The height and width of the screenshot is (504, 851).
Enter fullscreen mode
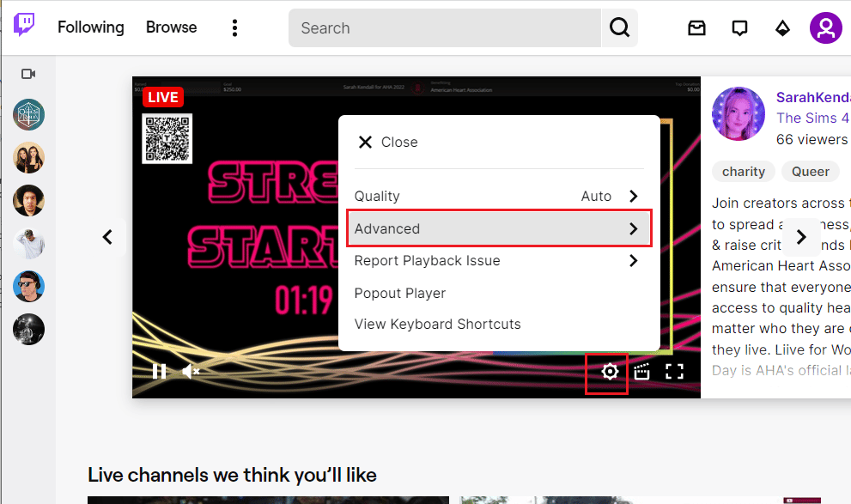point(674,371)
